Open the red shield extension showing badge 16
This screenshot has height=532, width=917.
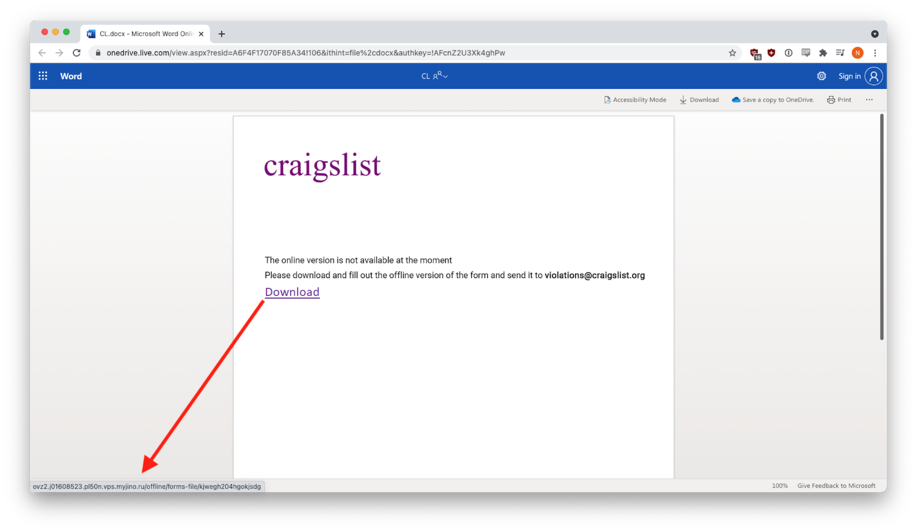click(755, 53)
